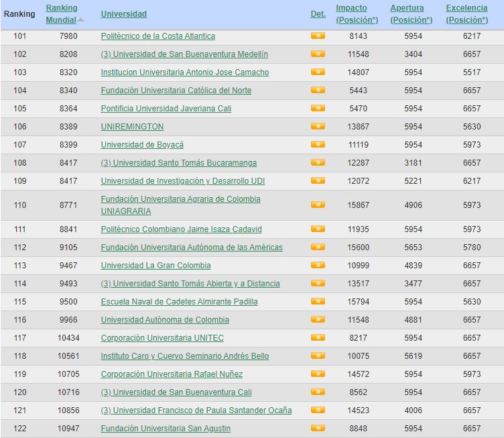The width and height of the screenshot is (504, 438).
Task: Click the Ranking column header text
Action: pyautogui.click(x=19, y=14)
